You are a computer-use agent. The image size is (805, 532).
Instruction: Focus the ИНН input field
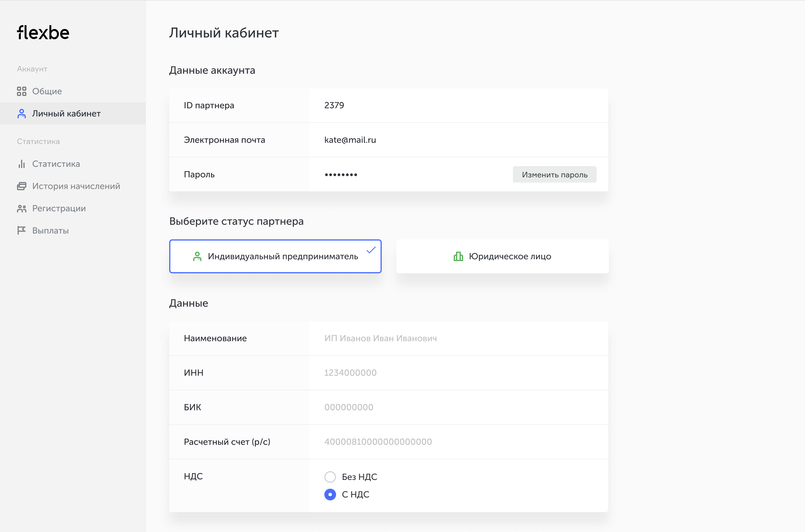458,373
